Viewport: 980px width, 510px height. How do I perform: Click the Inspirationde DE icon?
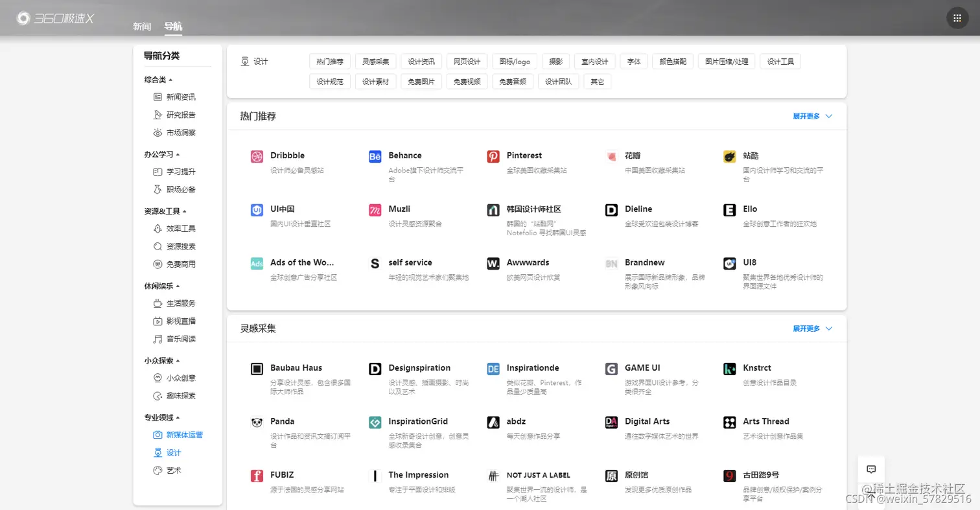pos(493,369)
